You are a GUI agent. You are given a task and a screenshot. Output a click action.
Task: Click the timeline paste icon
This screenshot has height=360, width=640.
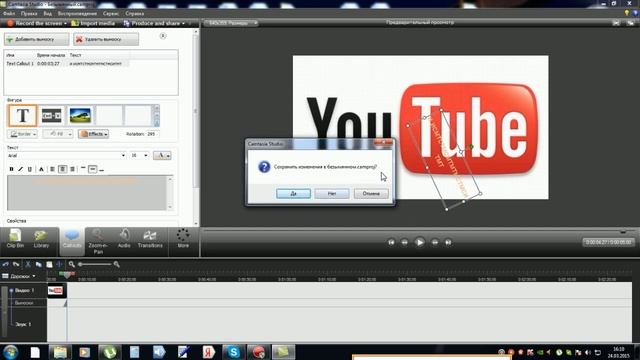(x=49, y=264)
